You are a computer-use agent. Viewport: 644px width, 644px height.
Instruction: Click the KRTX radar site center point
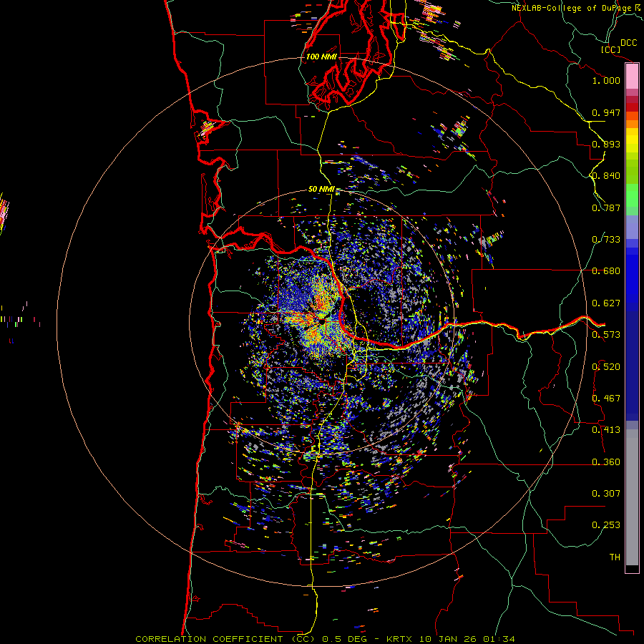(x=322, y=321)
